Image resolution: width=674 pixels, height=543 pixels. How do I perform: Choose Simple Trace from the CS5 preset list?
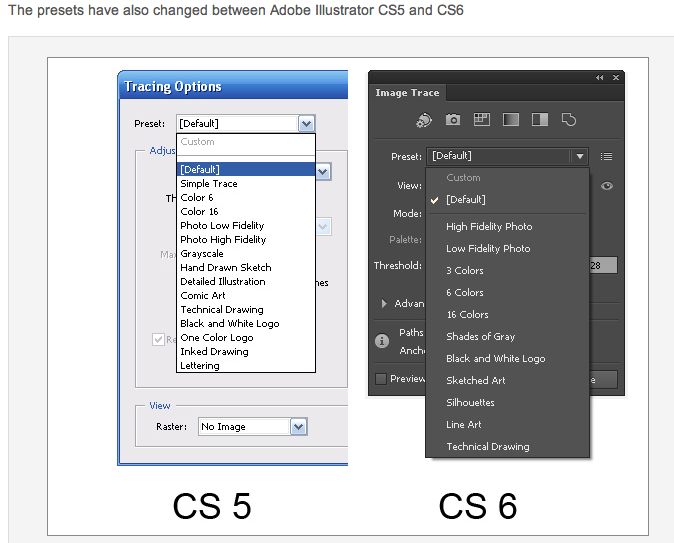pyautogui.click(x=246, y=184)
